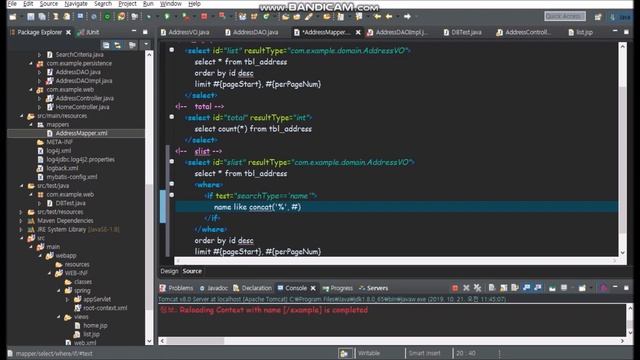640x360 pixels.
Task: Click the Save icon in main toolbar
Action: (x=31, y=17)
